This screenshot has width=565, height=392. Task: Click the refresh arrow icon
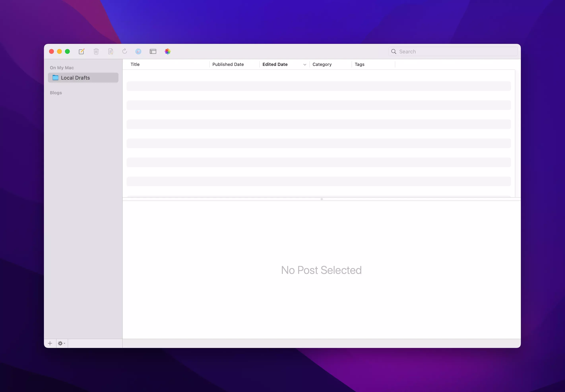[x=125, y=51]
